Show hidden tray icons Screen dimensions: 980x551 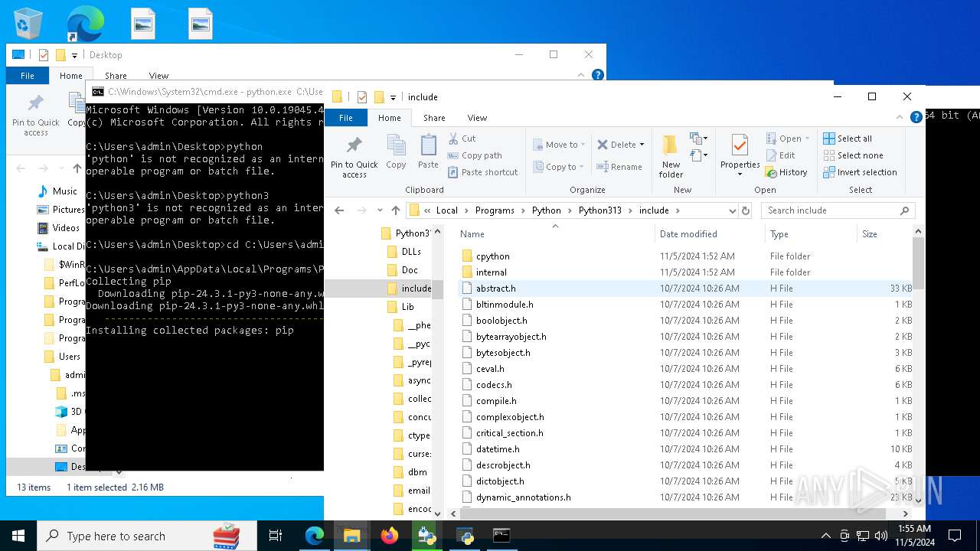825,536
